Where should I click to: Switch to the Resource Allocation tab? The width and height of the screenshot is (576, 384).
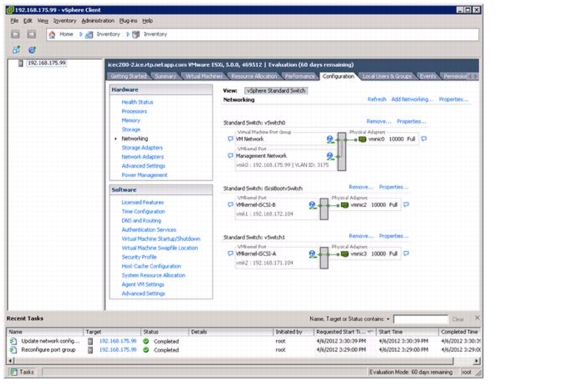tap(254, 76)
